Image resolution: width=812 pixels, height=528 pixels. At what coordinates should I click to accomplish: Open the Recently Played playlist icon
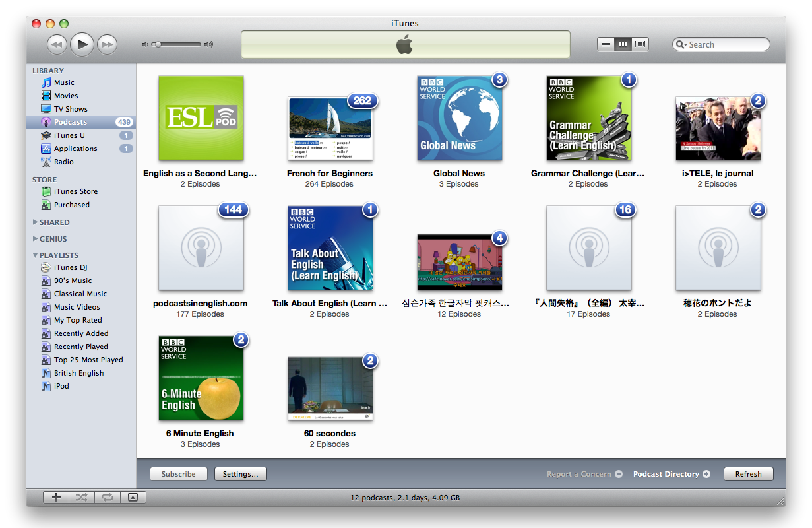pyautogui.click(x=46, y=346)
